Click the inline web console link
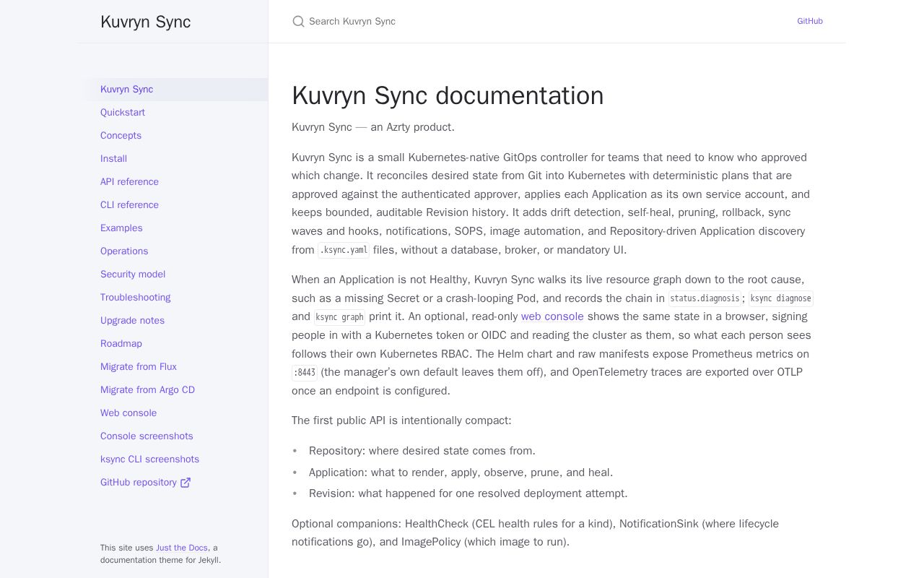 point(552,316)
